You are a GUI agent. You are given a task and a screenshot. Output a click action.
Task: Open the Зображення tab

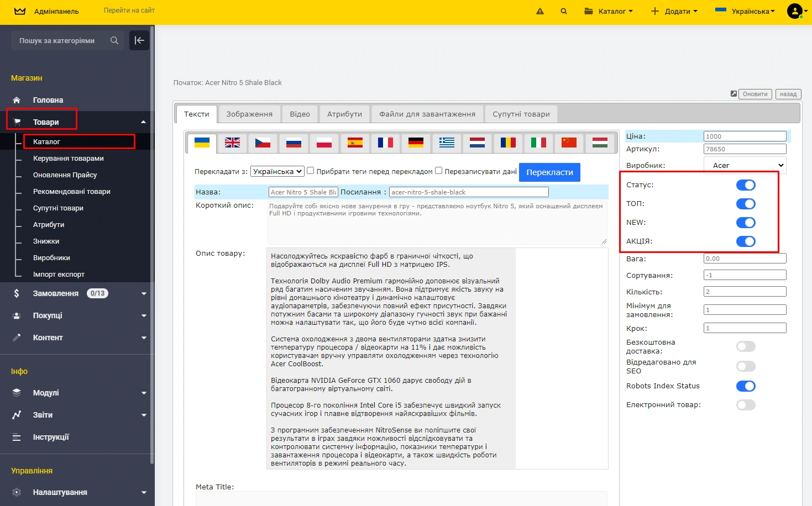249,114
